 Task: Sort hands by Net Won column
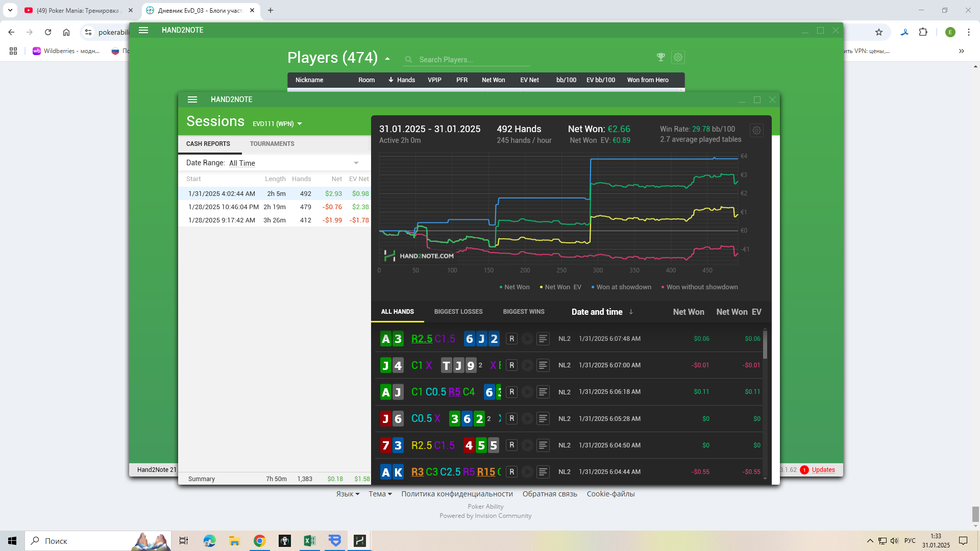[x=689, y=312]
